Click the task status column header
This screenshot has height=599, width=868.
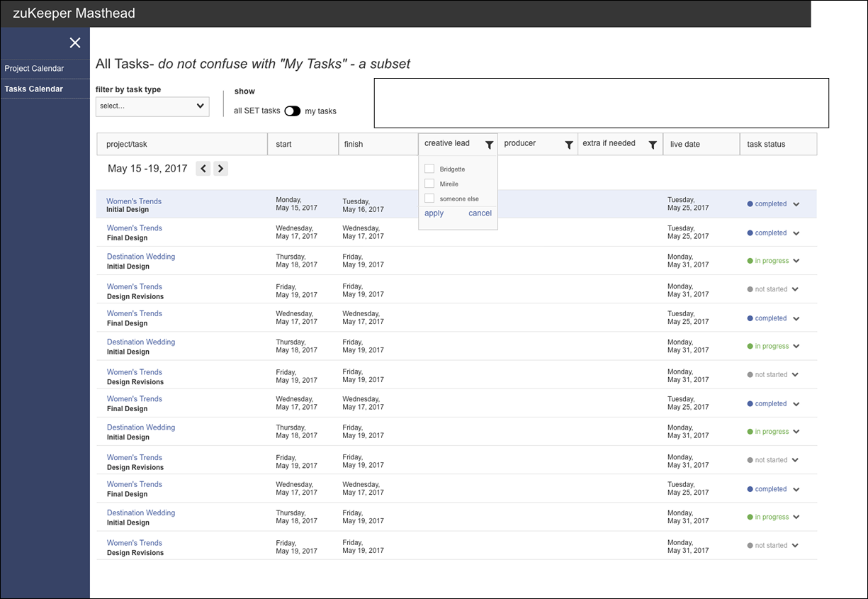click(x=779, y=144)
